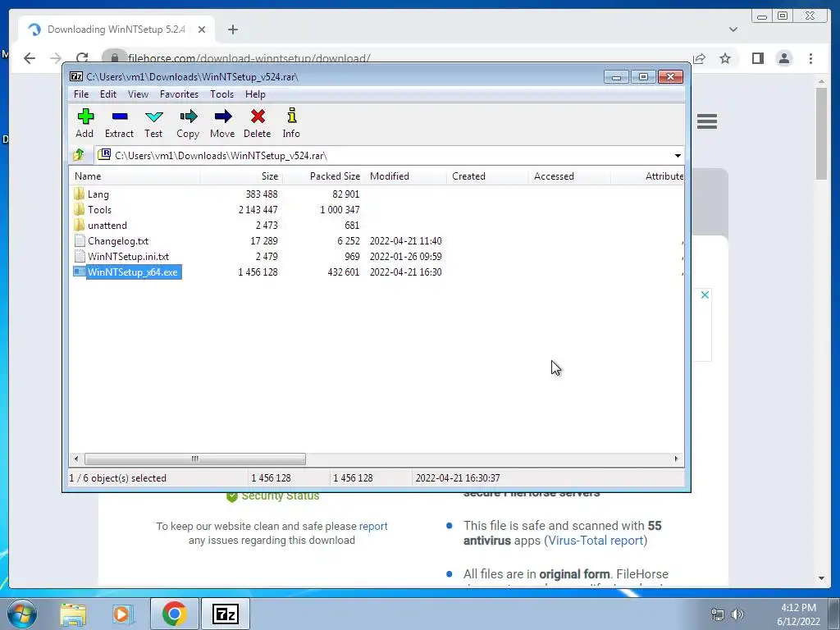Close the advertisement with X icon

pyautogui.click(x=705, y=294)
